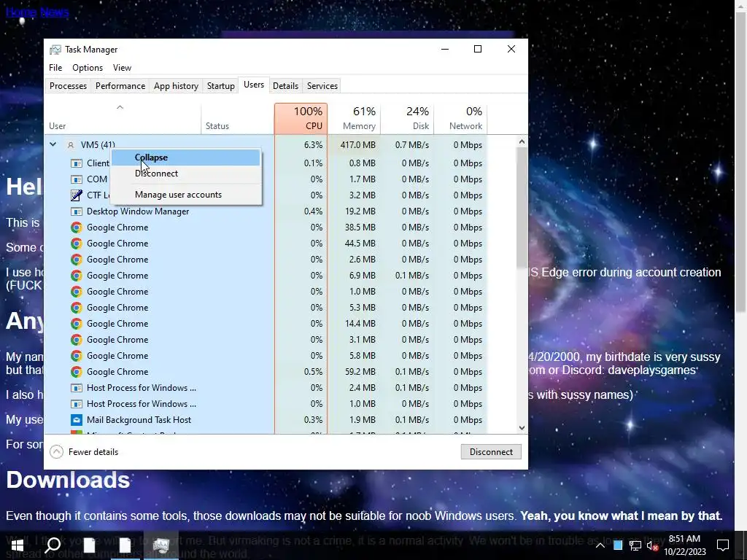
Task: Click the Task Manager taskbar button
Action: pyautogui.click(x=161, y=545)
